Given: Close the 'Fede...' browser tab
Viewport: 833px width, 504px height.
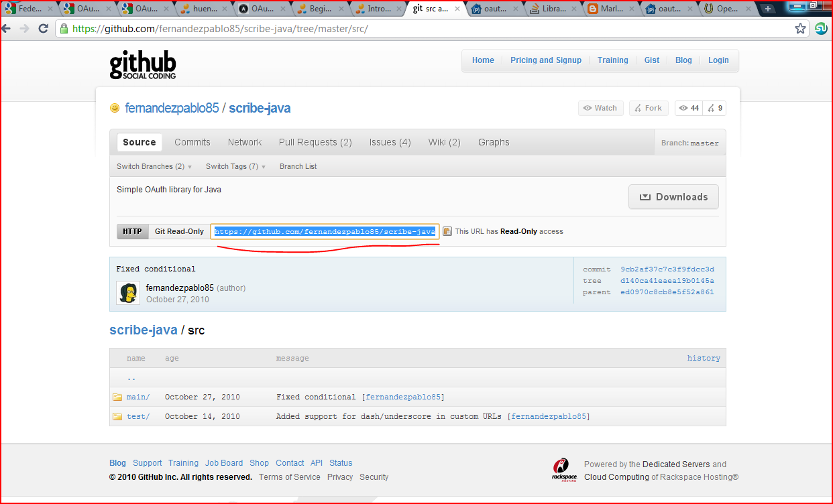Looking at the screenshot, I should pos(50,9).
